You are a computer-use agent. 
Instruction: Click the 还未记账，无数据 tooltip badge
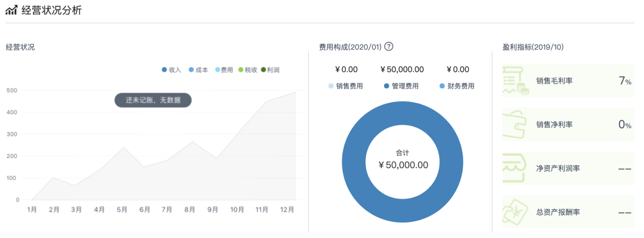point(153,100)
